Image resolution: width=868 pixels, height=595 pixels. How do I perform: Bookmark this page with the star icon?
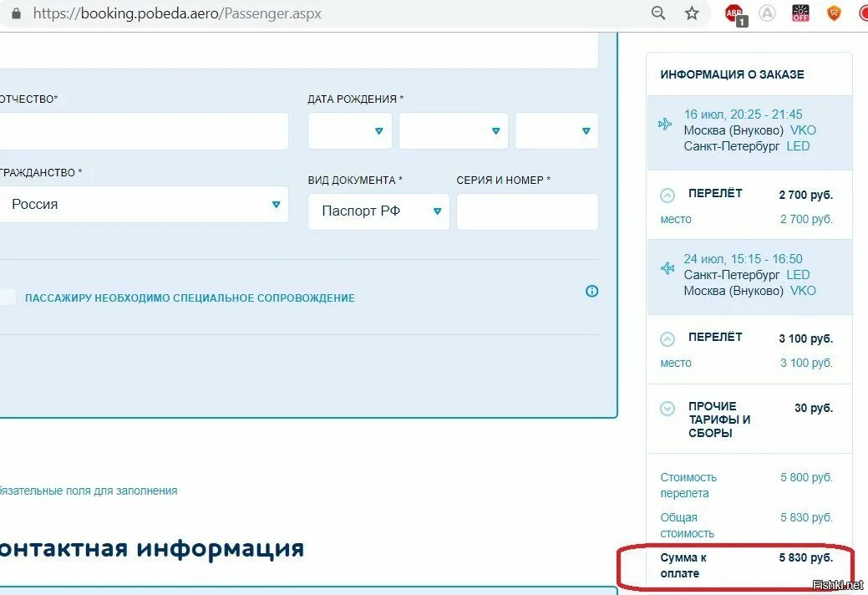coord(692,13)
